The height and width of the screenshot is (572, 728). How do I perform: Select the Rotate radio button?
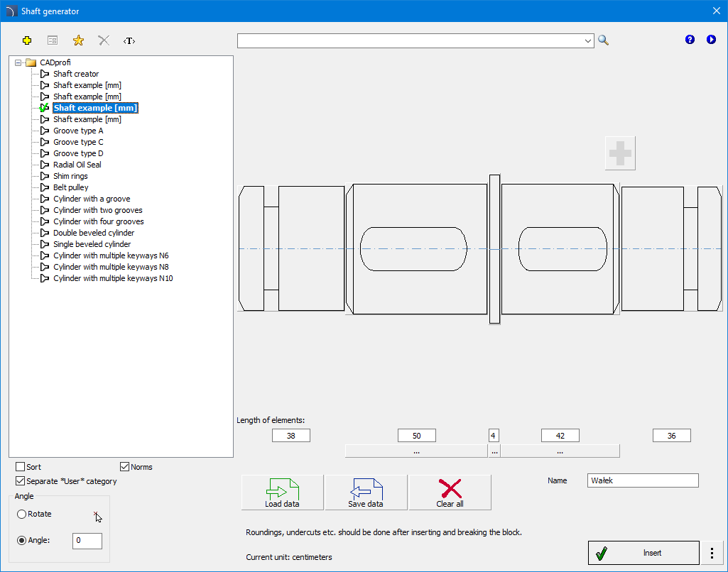tap(22, 514)
